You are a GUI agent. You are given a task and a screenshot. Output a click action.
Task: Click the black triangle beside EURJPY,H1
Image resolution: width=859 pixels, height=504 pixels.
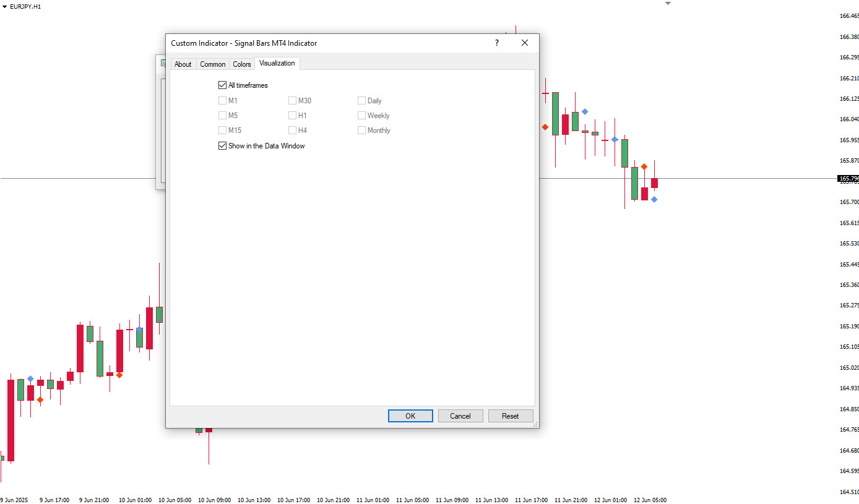click(x=5, y=6)
